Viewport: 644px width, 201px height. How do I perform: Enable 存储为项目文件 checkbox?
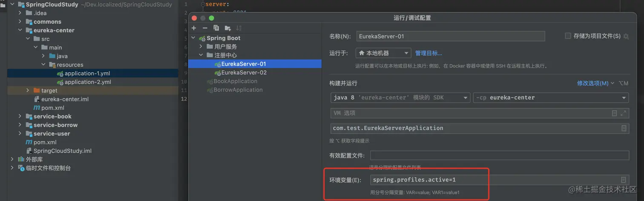pos(568,36)
